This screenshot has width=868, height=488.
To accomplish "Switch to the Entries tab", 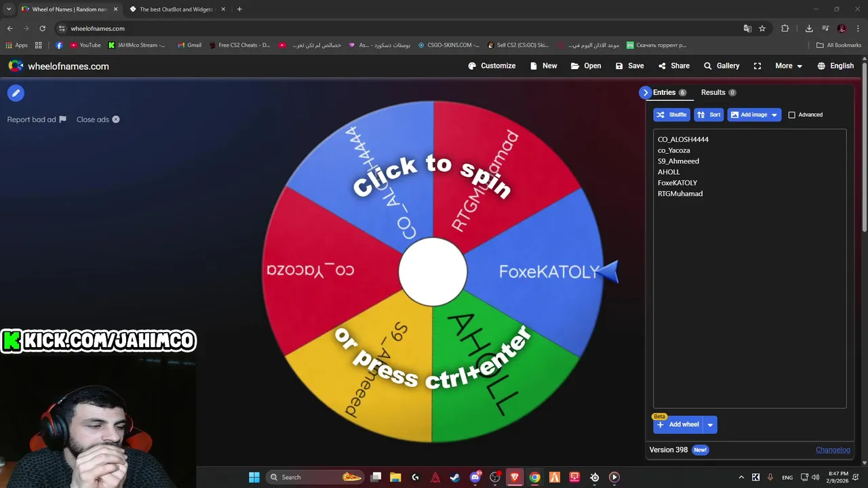I will point(670,93).
